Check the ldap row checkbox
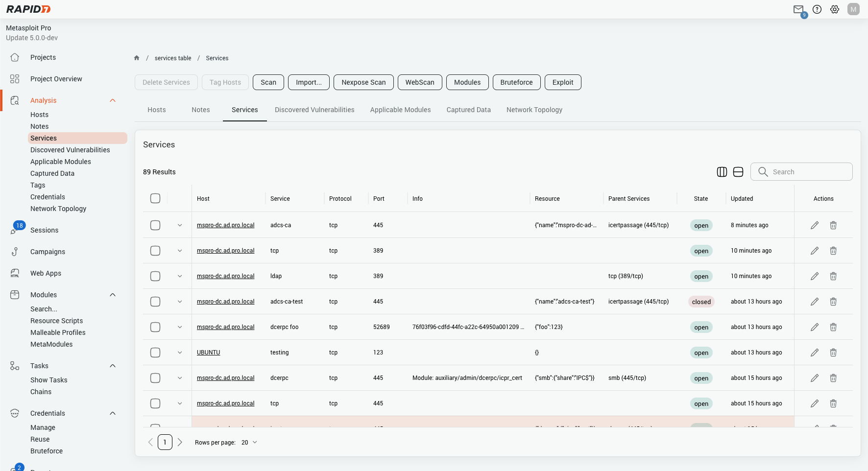868x471 pixels. (x=155, y=276)
